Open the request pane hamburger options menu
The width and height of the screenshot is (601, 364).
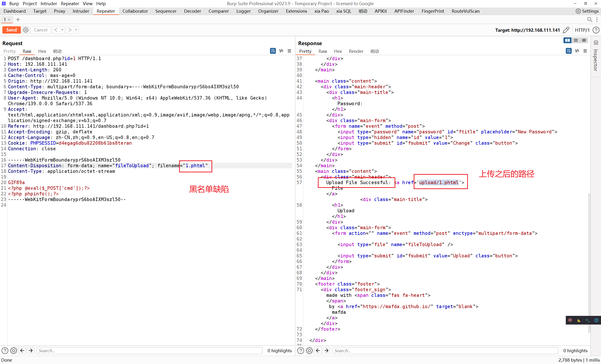click(289, 51)
